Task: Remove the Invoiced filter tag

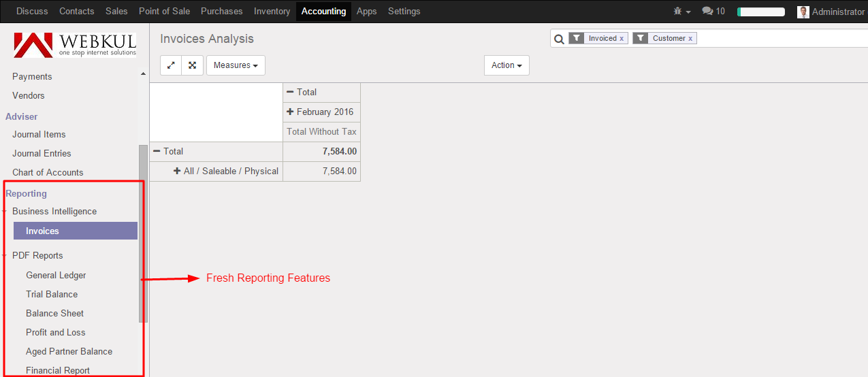Action: coord(622,39)
